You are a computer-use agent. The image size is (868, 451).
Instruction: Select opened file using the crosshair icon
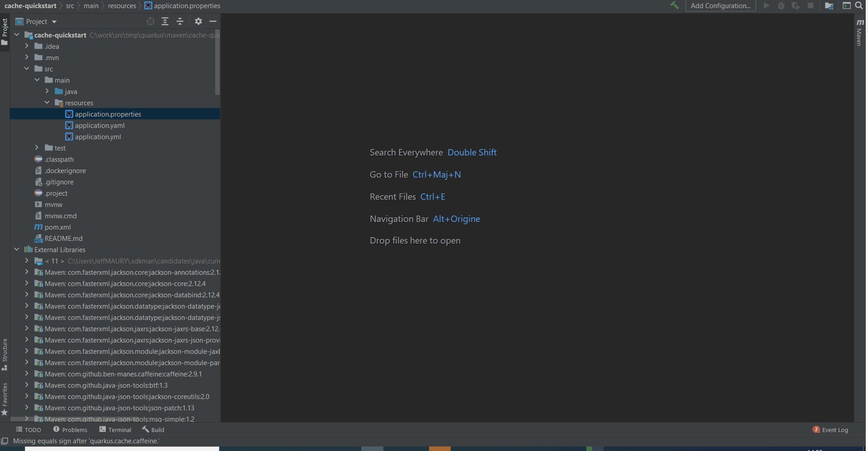pos(150,21)
